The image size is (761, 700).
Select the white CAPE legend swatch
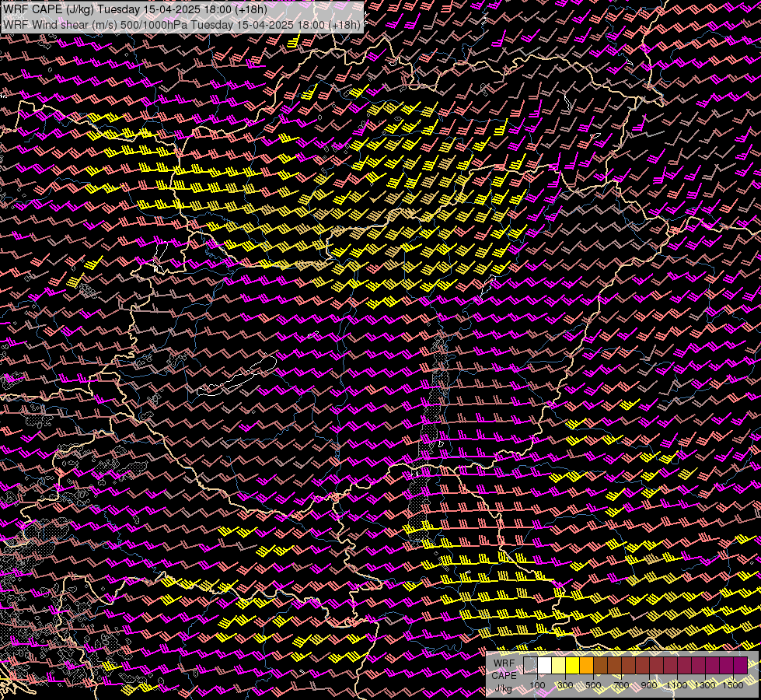[x=545, y=665]
